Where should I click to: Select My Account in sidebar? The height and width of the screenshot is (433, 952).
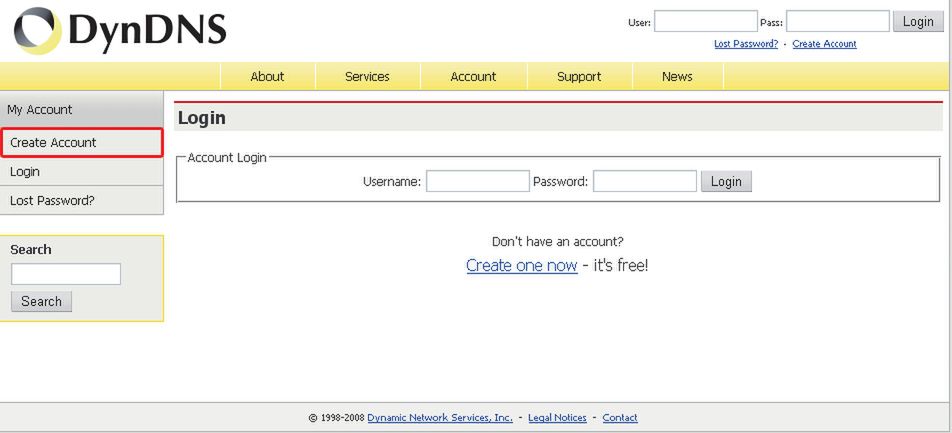[81, 110]
